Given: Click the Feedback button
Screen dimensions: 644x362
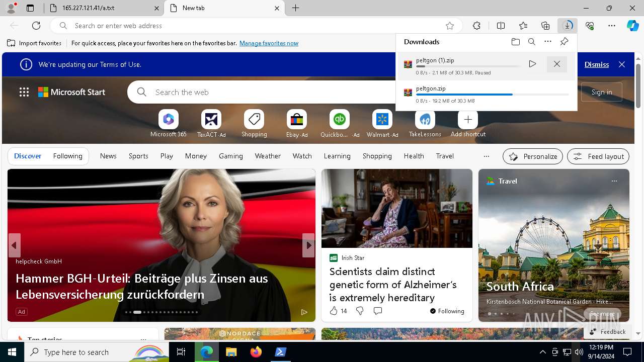Looking at the screenshot, I should pyautogui.click(x=608, y=331).
